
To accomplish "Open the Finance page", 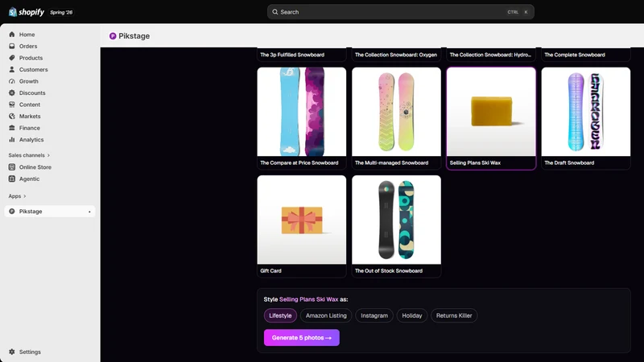I will [29, 128].
